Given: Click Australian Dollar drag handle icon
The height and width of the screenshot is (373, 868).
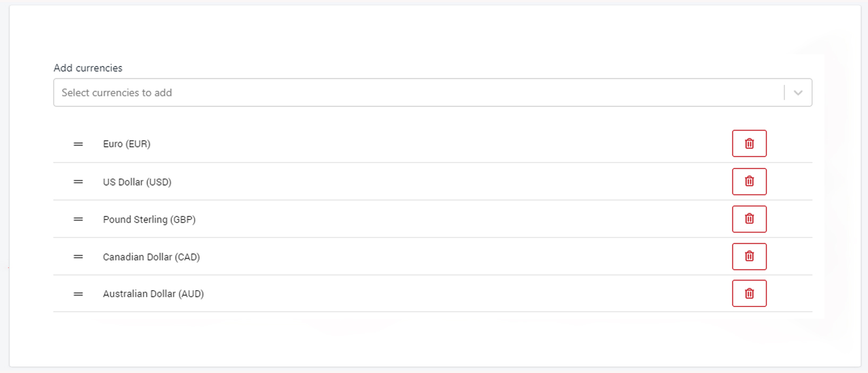Looking at the screenshot, I should (78, 294).
